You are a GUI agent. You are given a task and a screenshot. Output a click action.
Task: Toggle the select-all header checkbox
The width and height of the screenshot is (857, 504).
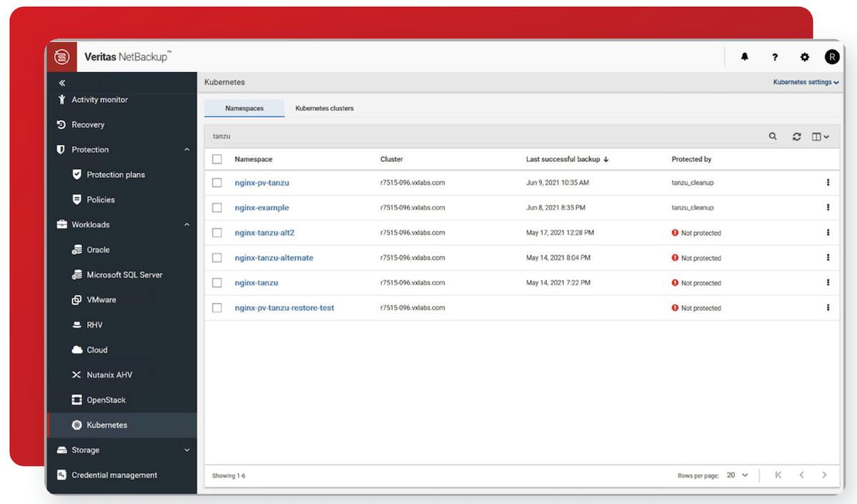(217, 159)
